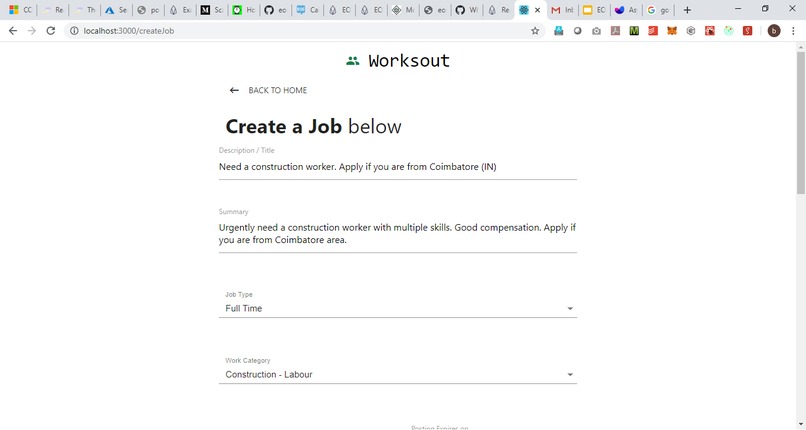Click the browser back arrow
Screen dimensions: 806x430
click(x=13, y=31)
